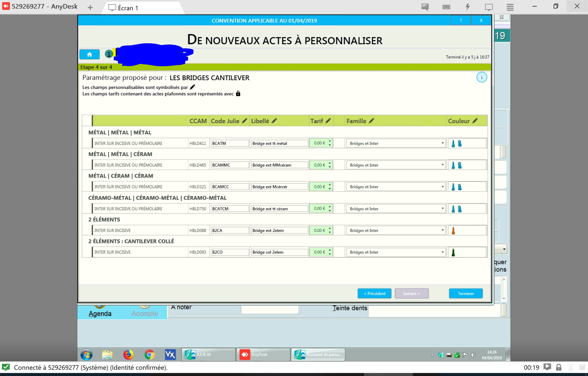The width and height of the screenshot is (588, 376).
Task: Click orange tooth color for B2CA row
Action: (x=453, y=231)
